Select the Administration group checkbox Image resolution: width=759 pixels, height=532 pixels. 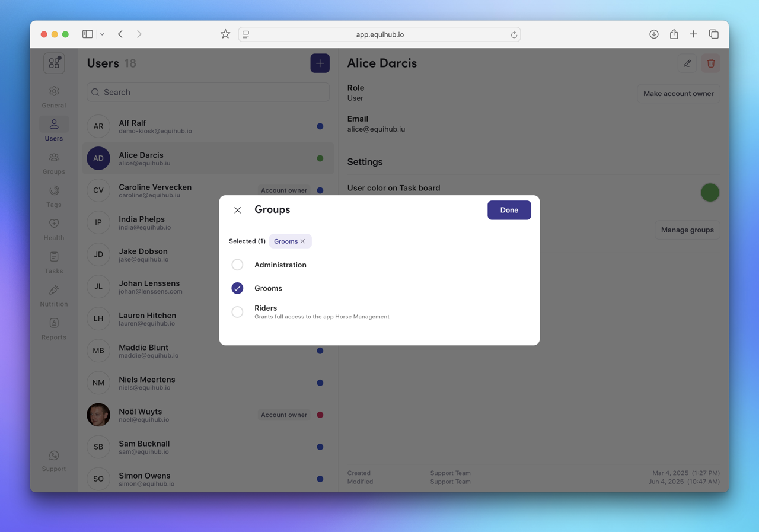coord(237,265)
